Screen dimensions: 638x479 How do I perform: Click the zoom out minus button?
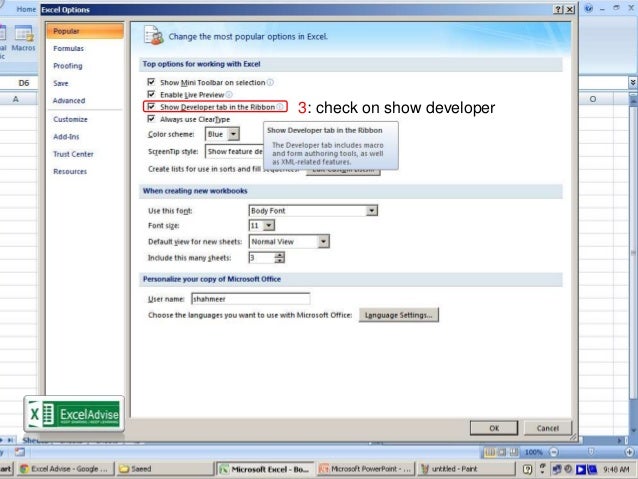(554, 452)
